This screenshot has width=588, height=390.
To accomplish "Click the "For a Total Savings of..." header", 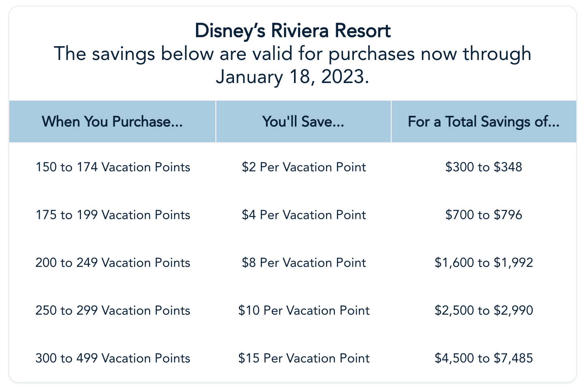I will coord(484,121).
